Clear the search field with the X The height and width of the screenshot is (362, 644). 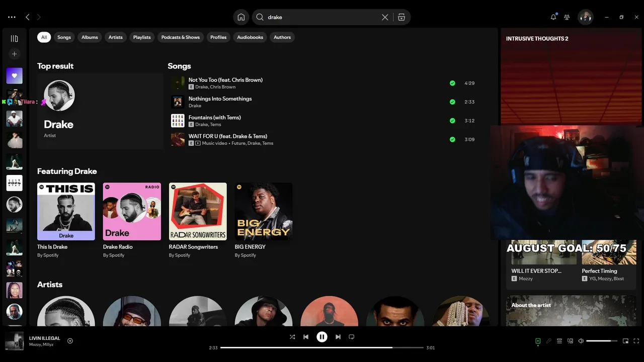[x=385, y=17]
